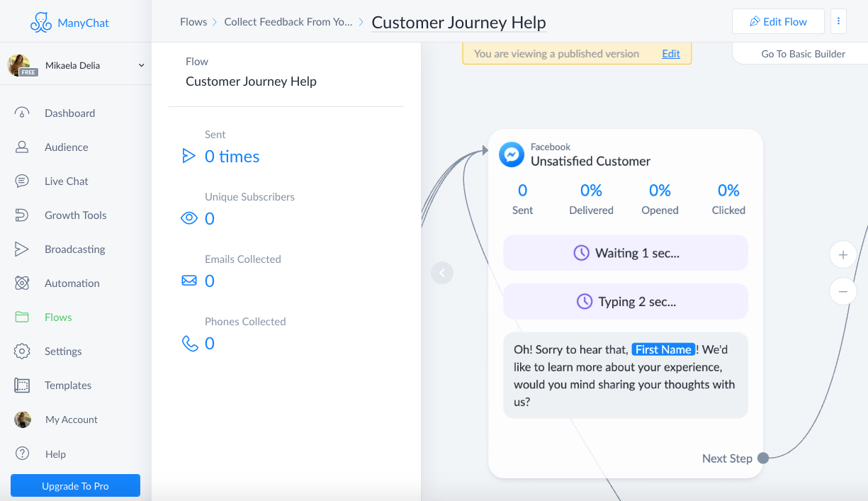Image resolution: width=868 pixels, height=501 pixels.
Task: Click the First Name variable tag
Action: click(663, 349)
